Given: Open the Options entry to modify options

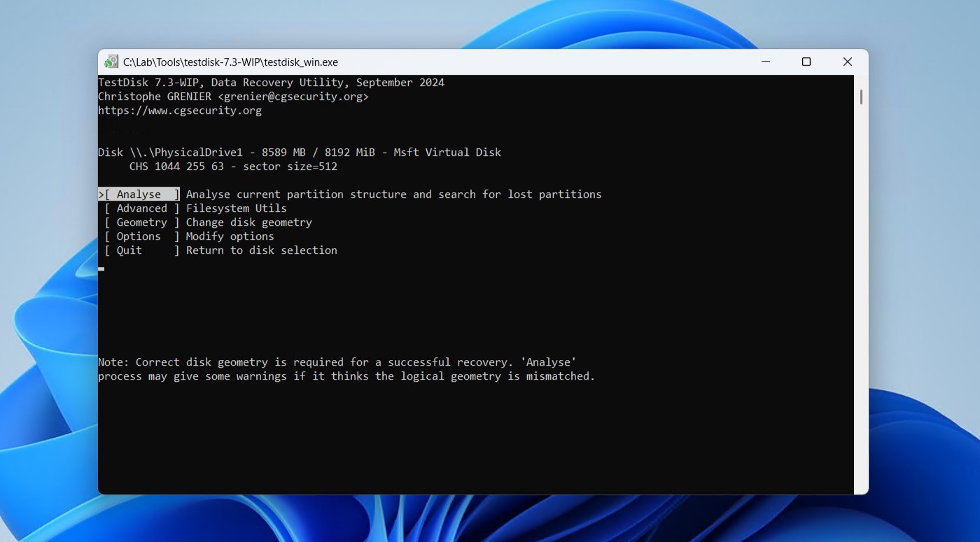Looking at the screenshot, I should point(138,236).
